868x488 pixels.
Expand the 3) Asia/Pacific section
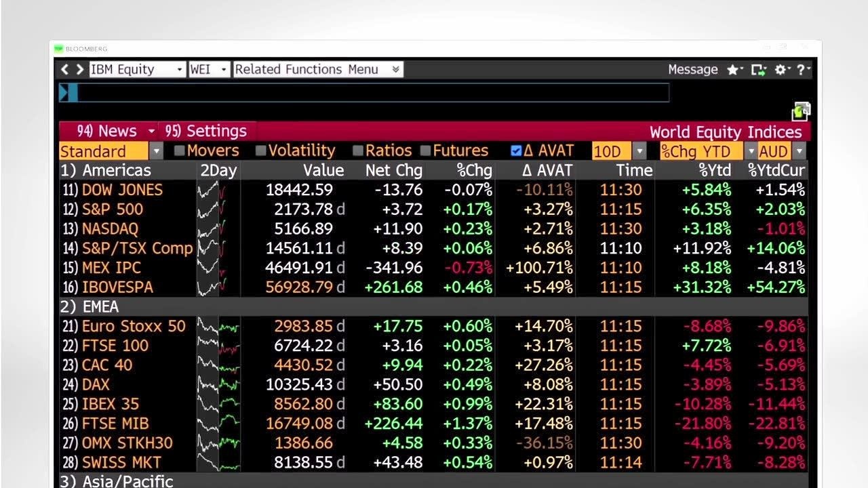click(x=117, y=481)
